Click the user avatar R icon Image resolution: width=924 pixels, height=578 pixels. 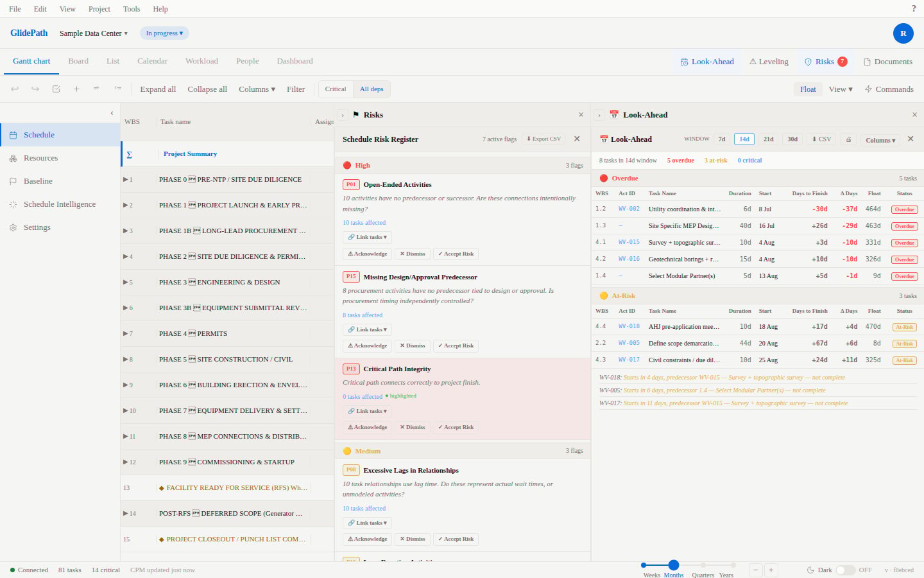pyautogui.click(x=903, y=33)
